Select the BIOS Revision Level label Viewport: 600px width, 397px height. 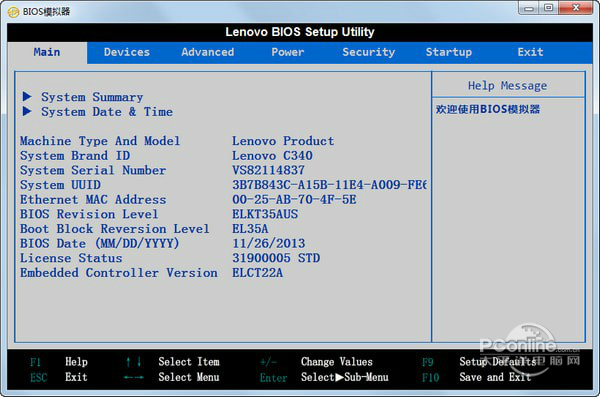coord(89,214)
